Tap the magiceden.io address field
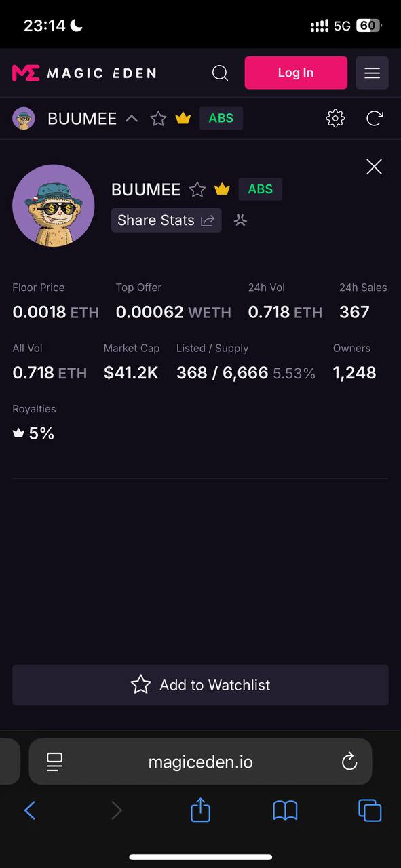Image resolution: width=401 pixels, height=868 pixels. coord(200,762)
